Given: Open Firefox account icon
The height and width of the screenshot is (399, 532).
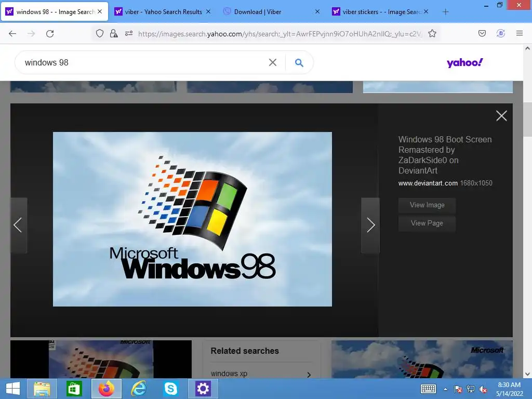Looking at the screenshot, I should 501,34.
